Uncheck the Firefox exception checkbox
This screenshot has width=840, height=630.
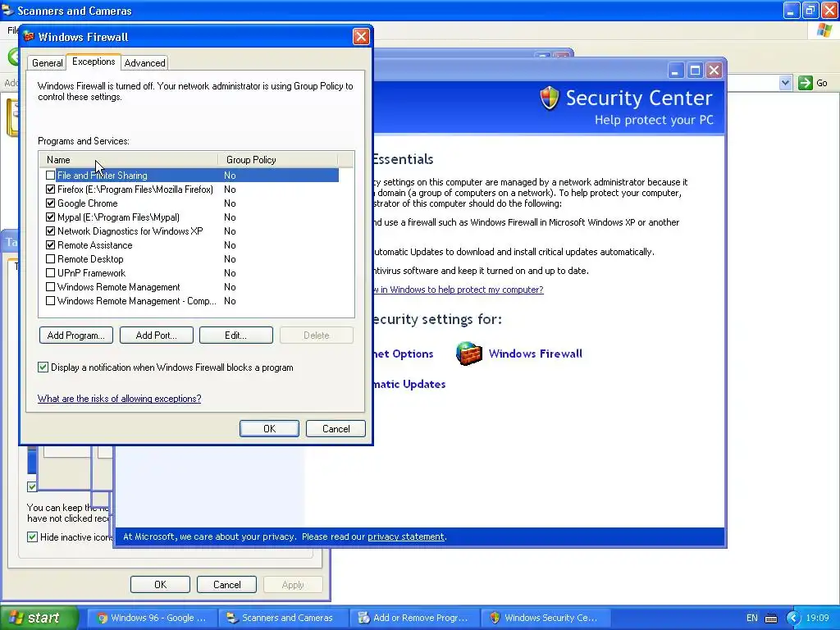[50, 189]
